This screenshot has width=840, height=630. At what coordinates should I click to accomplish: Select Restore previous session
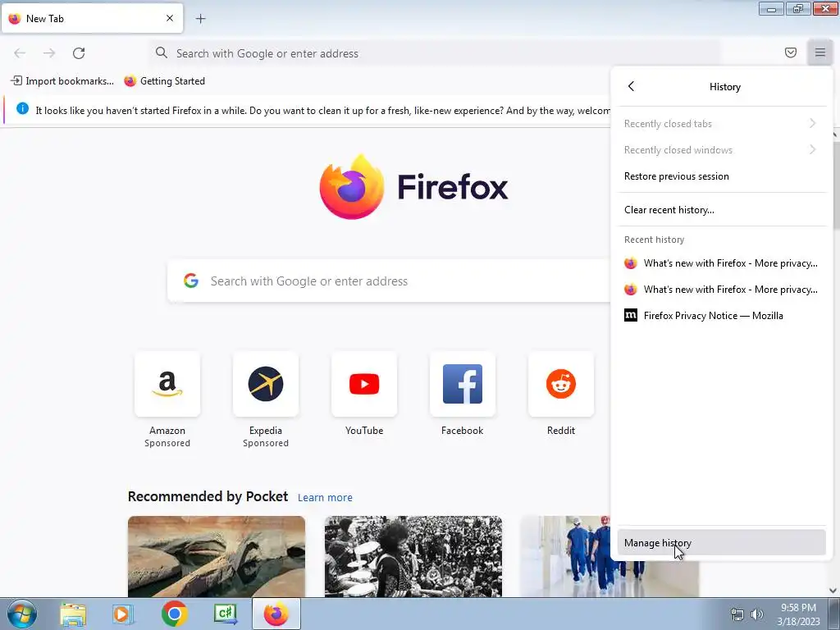[722, 176]
